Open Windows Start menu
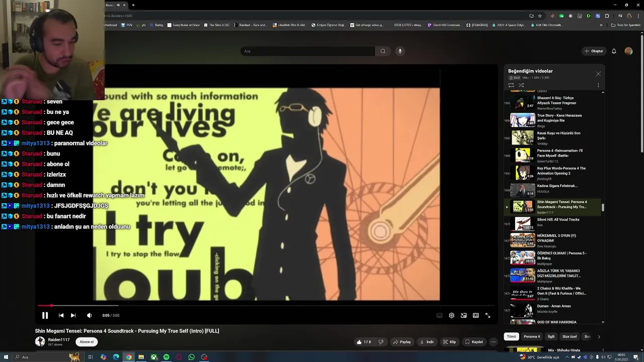The image size is (644, 362). [x=6, y=357]
